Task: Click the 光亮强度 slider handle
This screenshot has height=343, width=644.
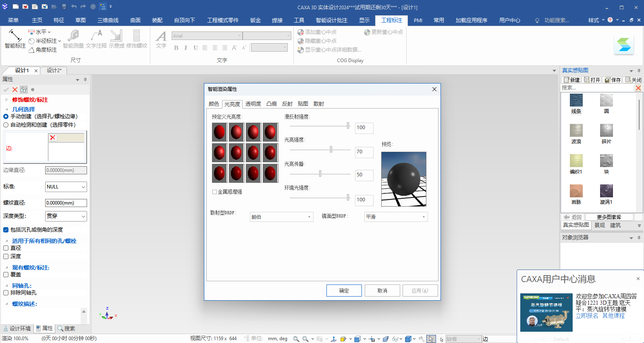Action: tap(331, 150)
